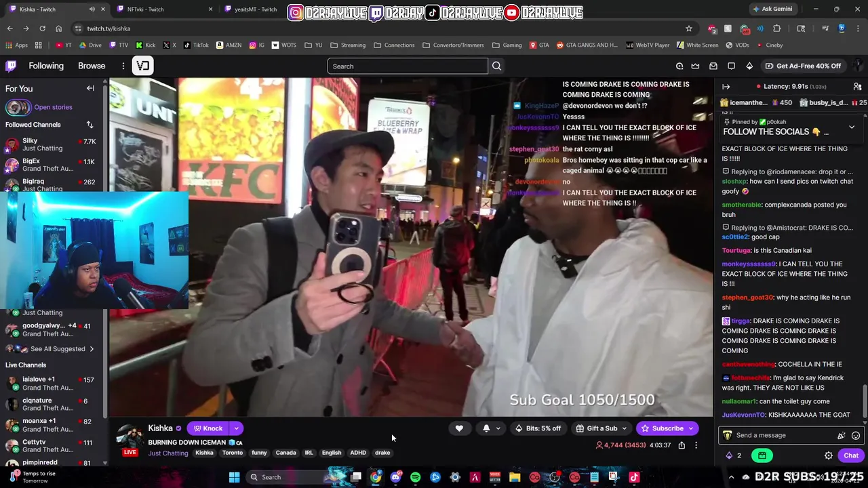
Task: Open the Whispers icon in top bar
Action: click(731, 66)
